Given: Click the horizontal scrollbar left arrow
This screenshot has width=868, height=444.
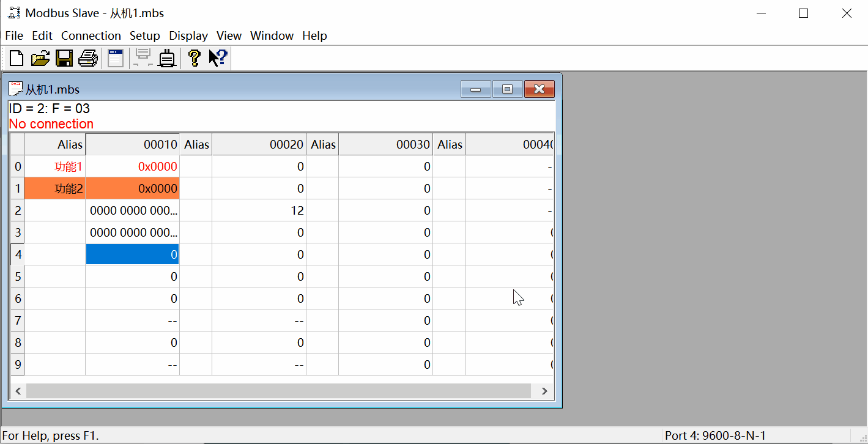Looking at the screenshot, I should pyautogui.click(x=18, y=391).
